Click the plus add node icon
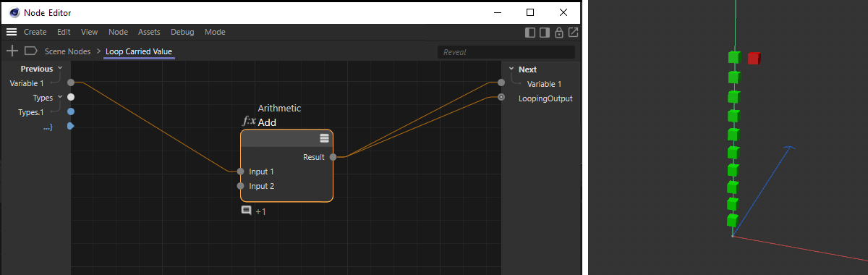868x275 pixels. pos(12,51)
